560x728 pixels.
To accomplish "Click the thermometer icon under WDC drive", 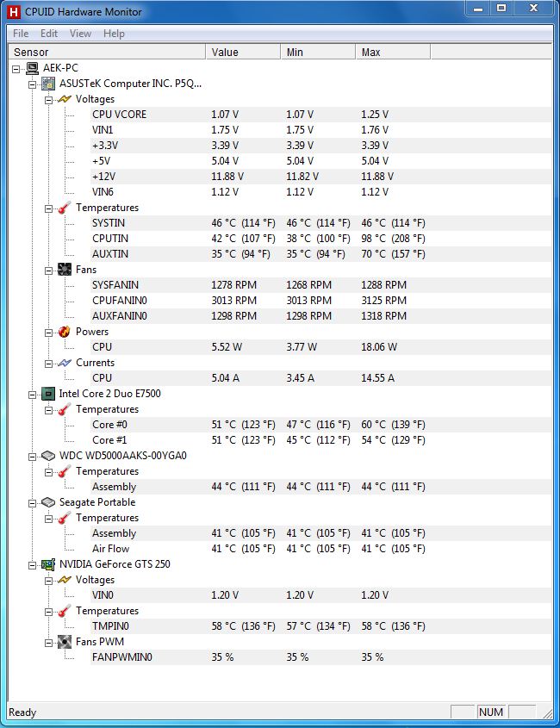I will 64,471.
